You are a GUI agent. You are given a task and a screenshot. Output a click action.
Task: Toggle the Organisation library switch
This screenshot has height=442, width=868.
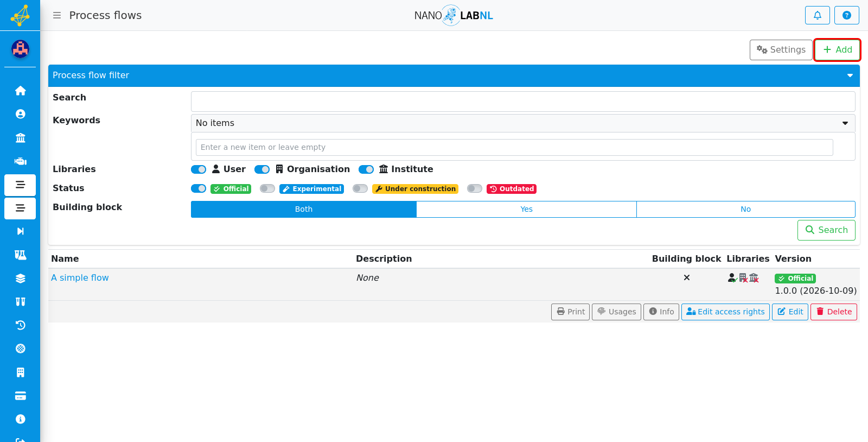(x=262, y=169)
